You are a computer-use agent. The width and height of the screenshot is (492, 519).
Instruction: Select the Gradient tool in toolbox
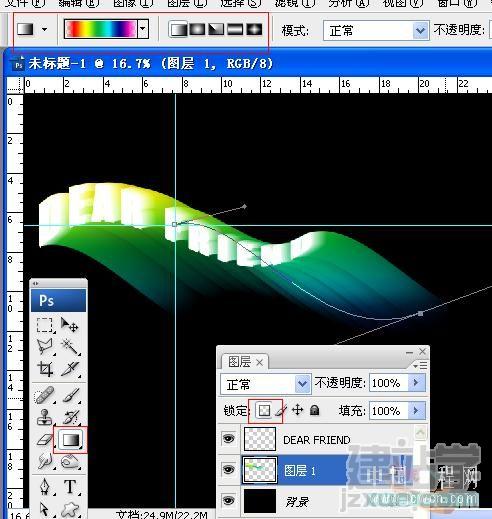(70, 440)
